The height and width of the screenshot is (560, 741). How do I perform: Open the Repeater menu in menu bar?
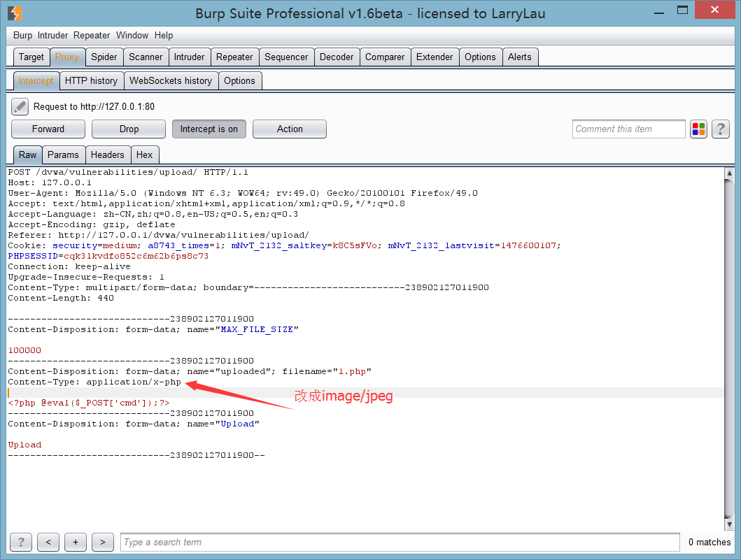click(92, 36)
